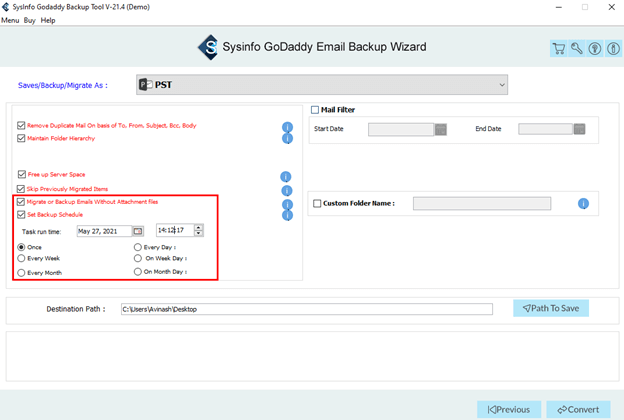
Task: Click the task run date field May 27, 2021
Action: [x=104, y=231]
